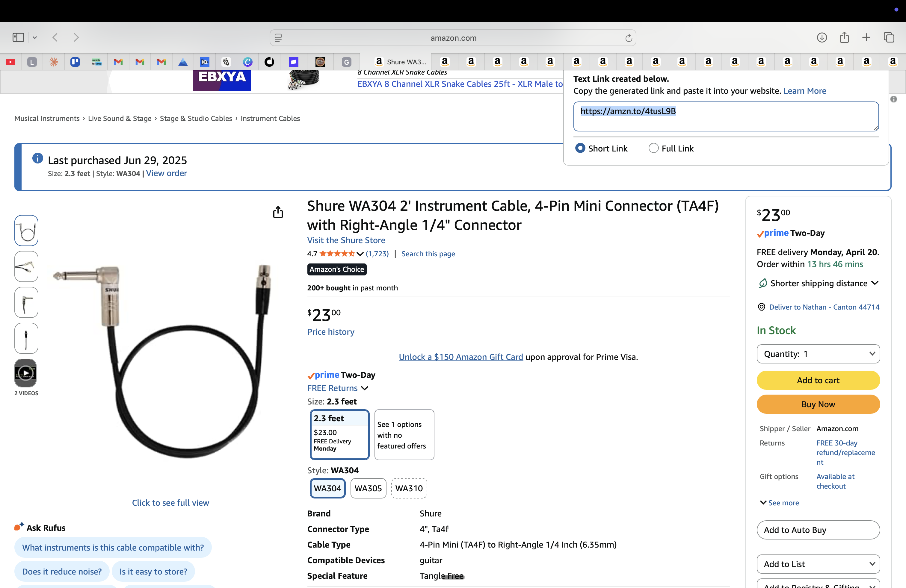The width and height of the screenshot is (906, 588).
Task: Open the Quantity dropdown
Action: [818, 354]
